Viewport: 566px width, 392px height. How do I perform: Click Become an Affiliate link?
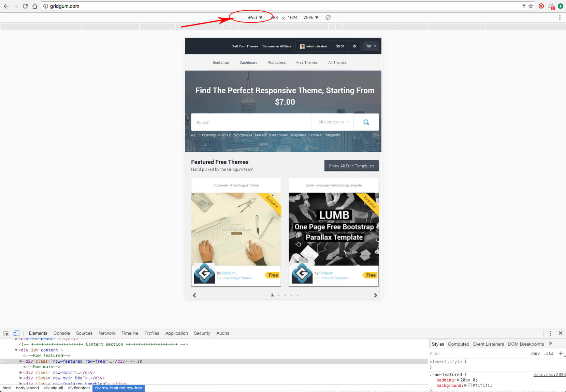coord(277,46)
